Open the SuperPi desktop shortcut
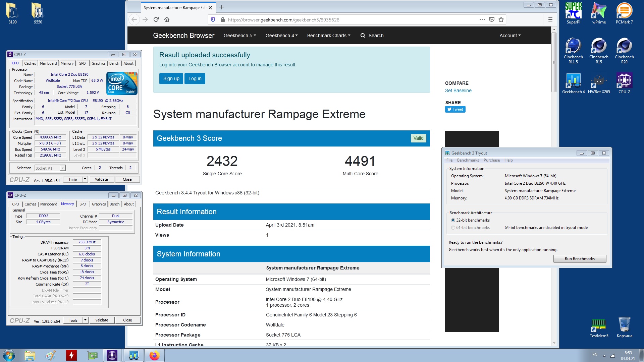The image size is (644, 362). [x=573, y=13]
